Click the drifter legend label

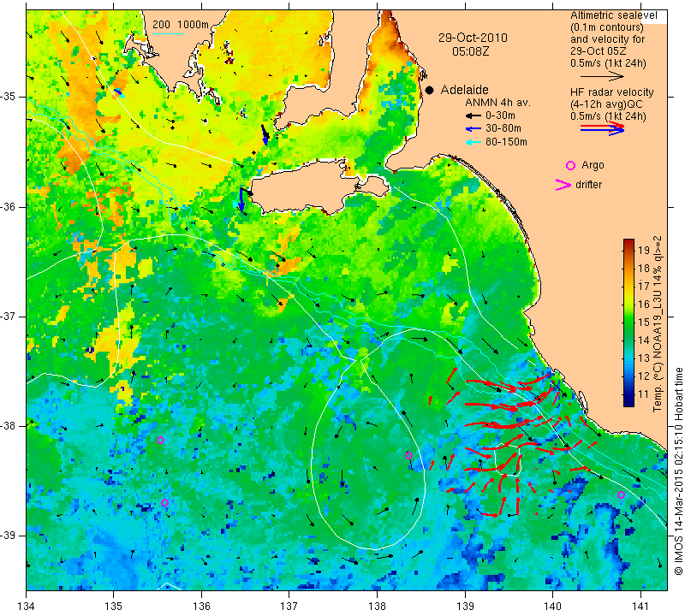[x=588, y=185]
